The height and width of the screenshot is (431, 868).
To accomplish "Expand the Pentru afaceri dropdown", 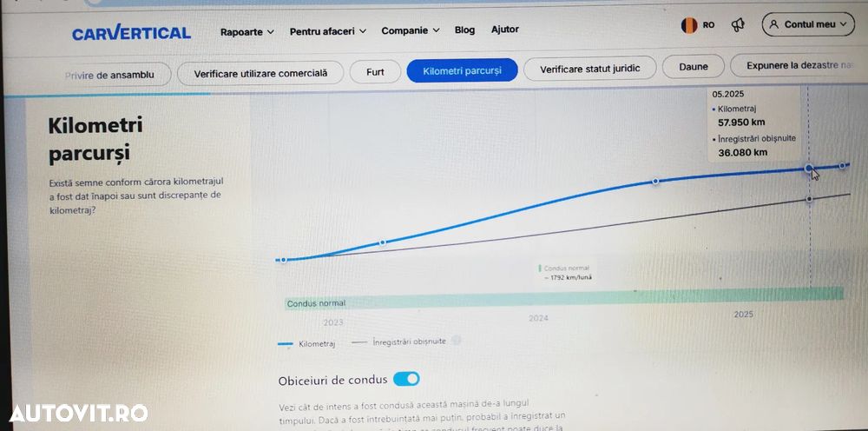I will 328,31.
